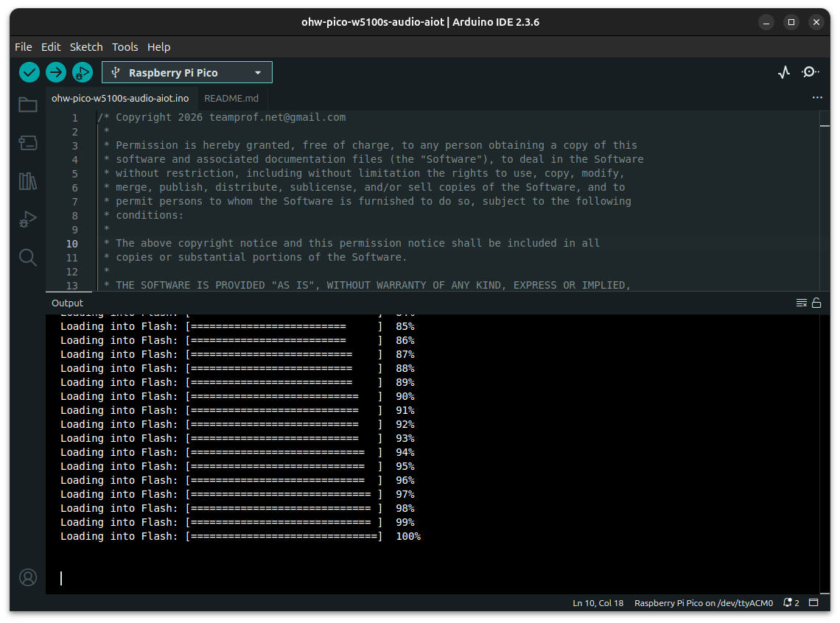Click the Upload arrow button
The image size is (840, 623).
pyautogui.click(x=56, y=72)
